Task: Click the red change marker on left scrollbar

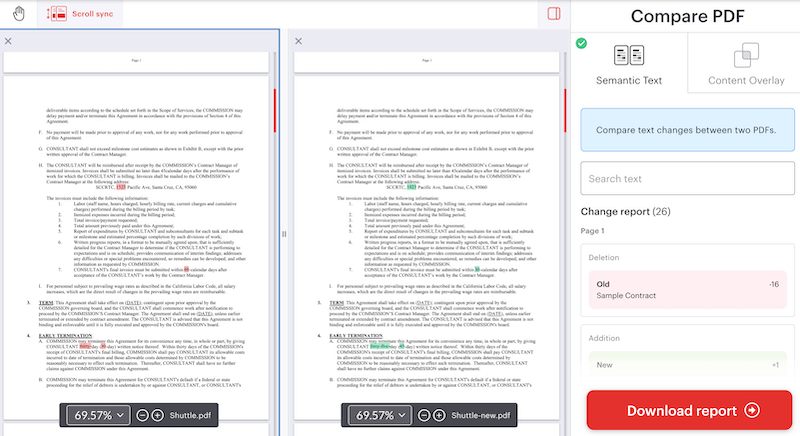Action: point(275,111)
